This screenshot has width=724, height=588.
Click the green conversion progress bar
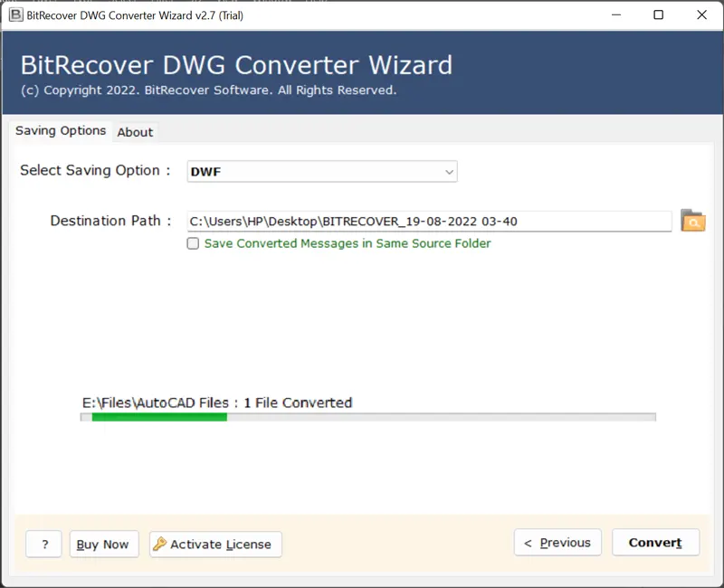(x=368, y=417)
